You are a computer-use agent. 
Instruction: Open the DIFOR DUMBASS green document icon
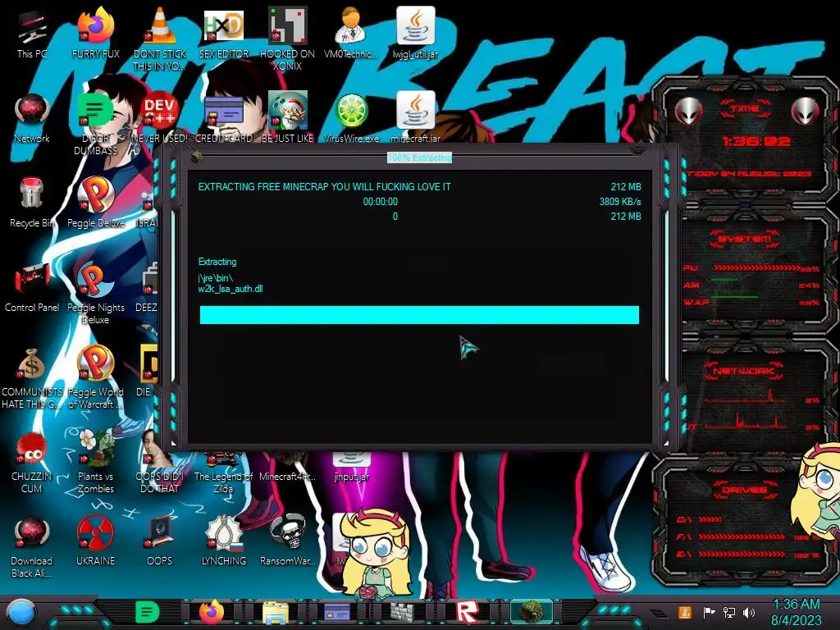[95, 123]
